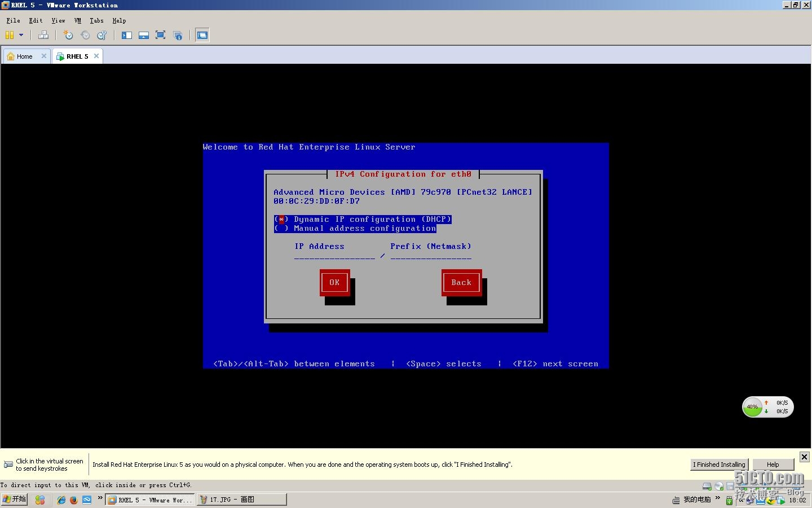Screen dimensions: 812x508
Task: Close the easy install info bar
Action: pos(805,457)
